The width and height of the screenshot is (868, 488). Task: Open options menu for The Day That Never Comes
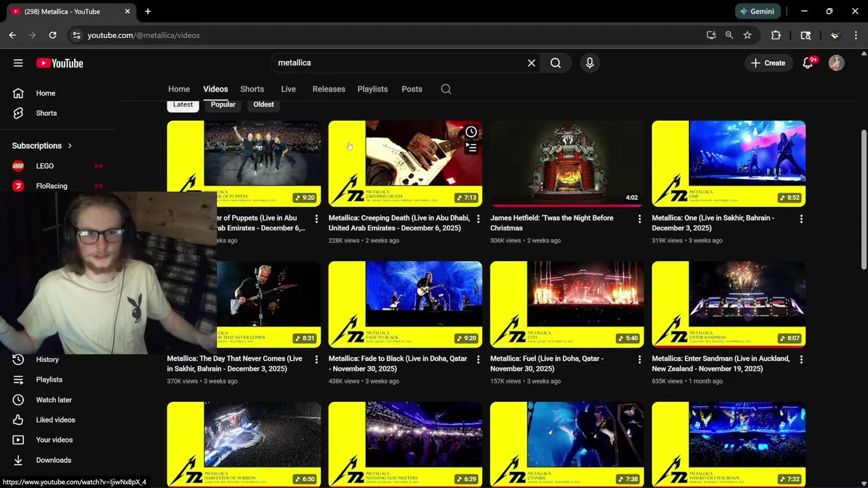(x=316, y=359)
